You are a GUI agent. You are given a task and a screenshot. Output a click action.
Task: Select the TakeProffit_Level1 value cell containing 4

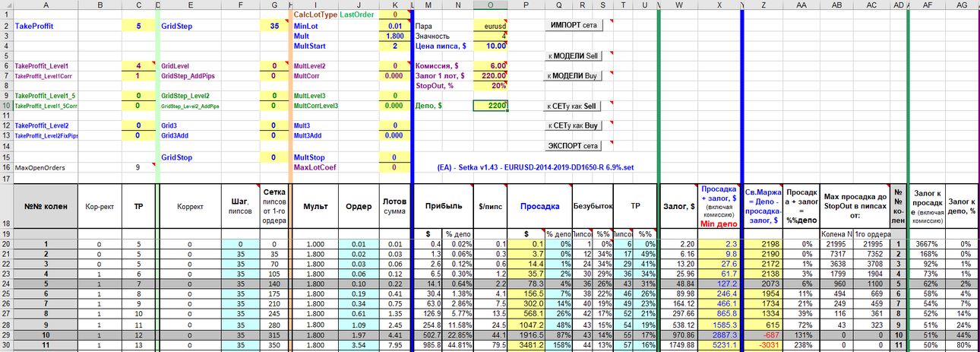point(138,65)
